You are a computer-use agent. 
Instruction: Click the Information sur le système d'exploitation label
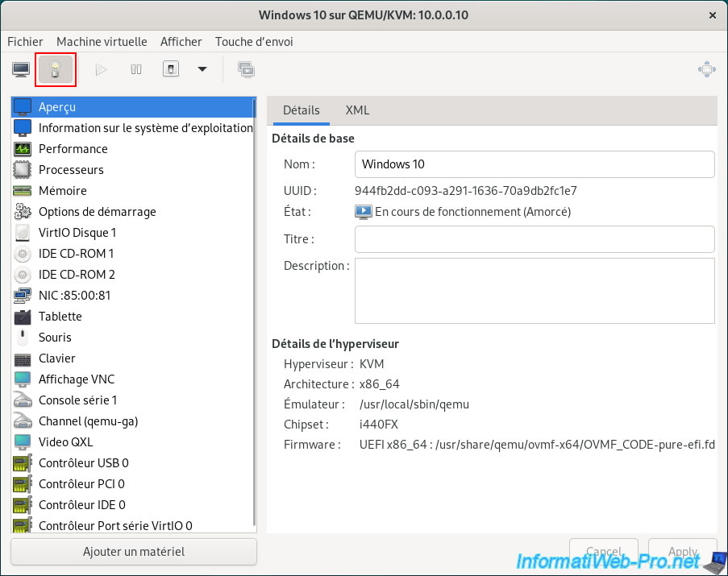[146, 128]
